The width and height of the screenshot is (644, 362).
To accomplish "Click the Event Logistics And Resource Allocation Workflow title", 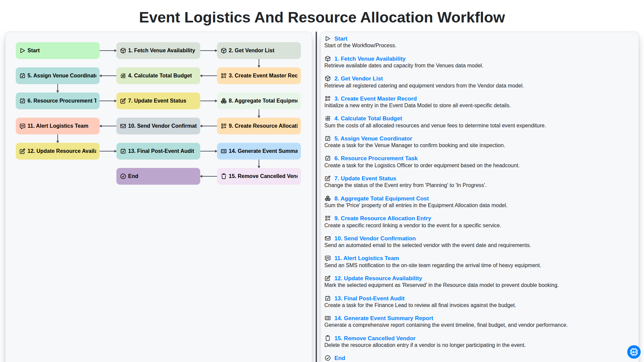I will pos(322,17).
